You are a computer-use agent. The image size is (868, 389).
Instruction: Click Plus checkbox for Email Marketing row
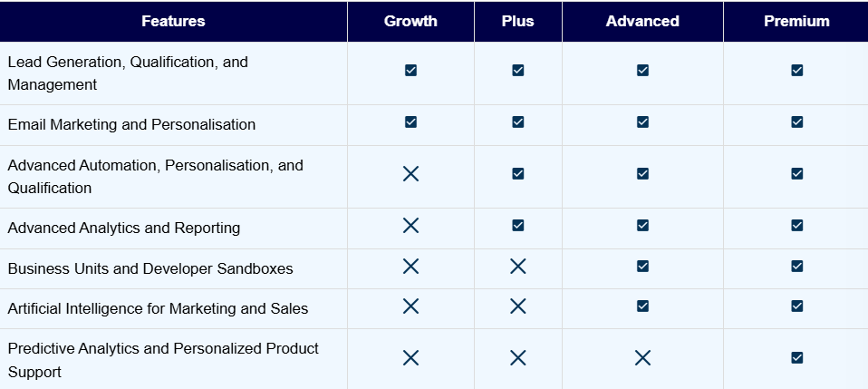pyautogui.click(x=518, y=122)
